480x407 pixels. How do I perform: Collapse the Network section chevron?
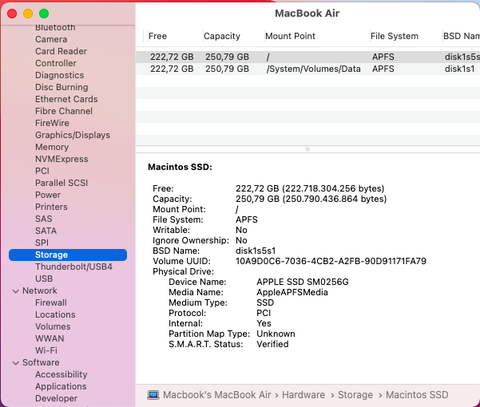click(x=15, y=291)
